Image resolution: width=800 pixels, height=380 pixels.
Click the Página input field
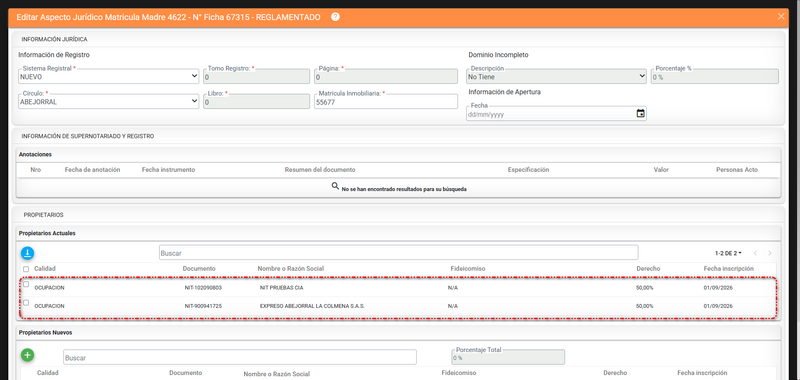click(386, 76)
